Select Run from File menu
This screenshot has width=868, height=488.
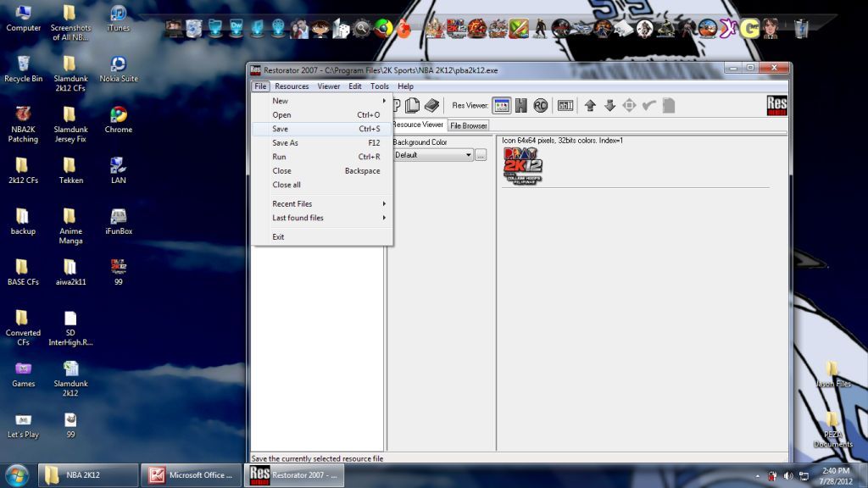click(321, 157)
